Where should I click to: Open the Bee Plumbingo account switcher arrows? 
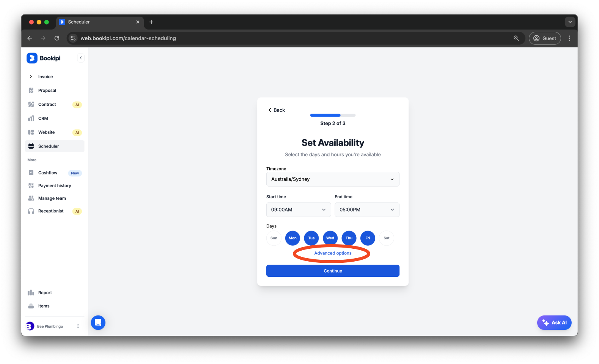(x=78, y=326)
